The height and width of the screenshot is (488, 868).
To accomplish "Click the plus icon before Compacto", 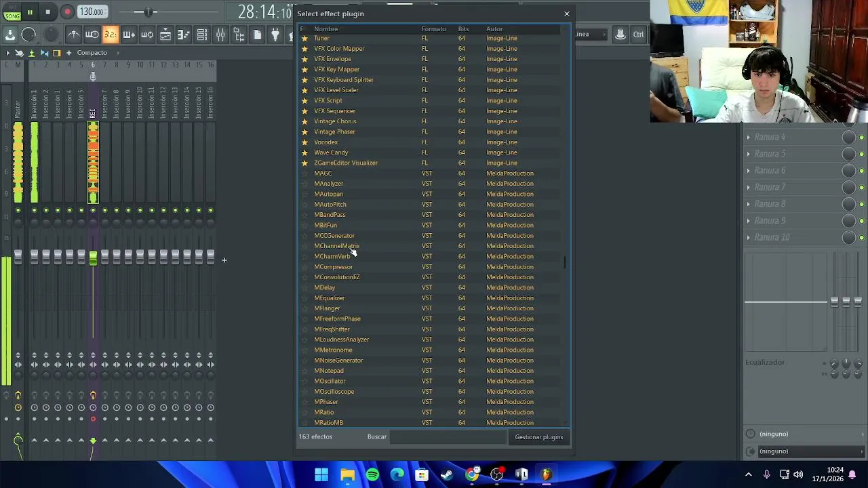I will click(x=68, y=53).
